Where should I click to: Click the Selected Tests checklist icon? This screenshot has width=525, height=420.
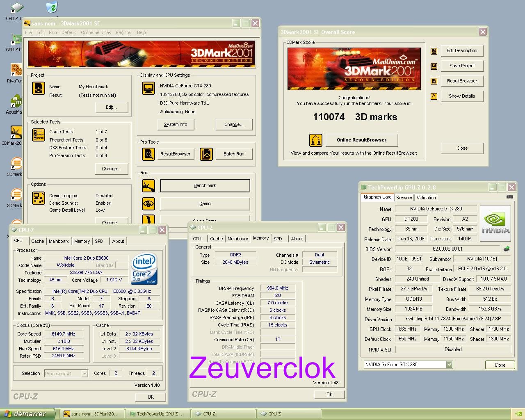pyautogui.click(x=39, y=135)
